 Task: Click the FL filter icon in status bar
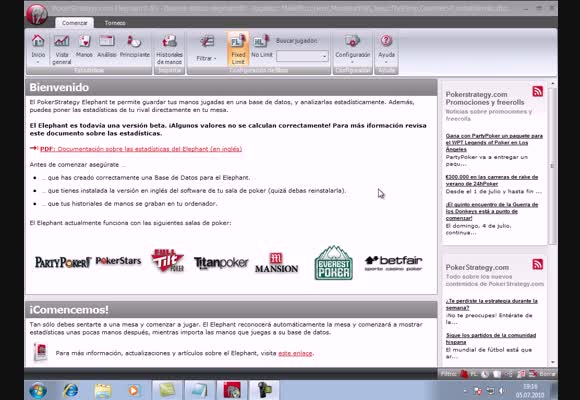click(x=473, y=374)
